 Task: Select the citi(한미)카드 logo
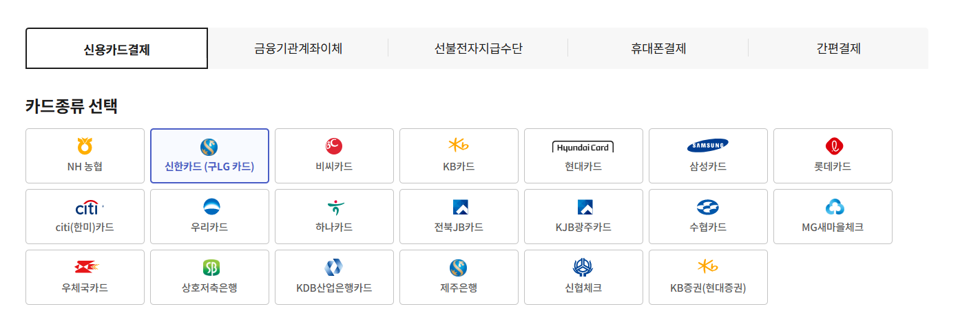point(89,207)
